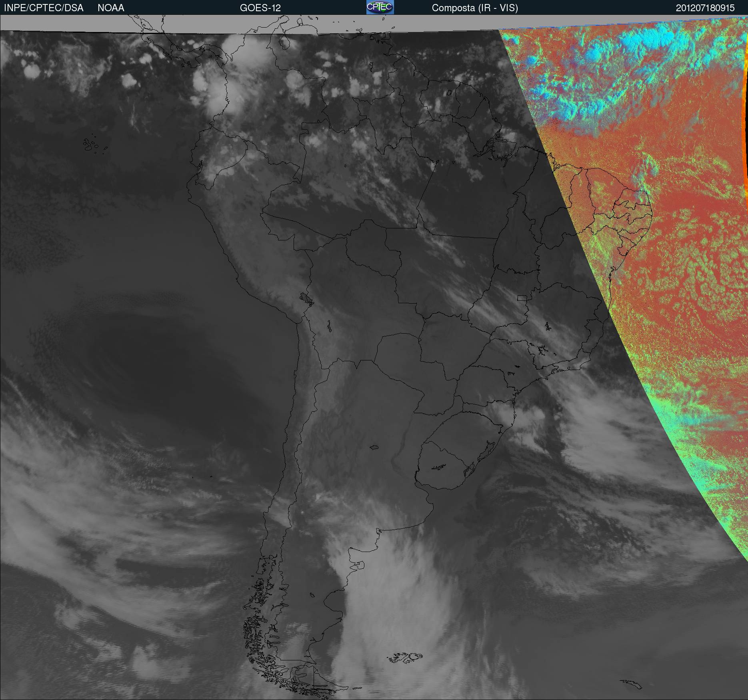
Task: Click the GOES-12 satellite label
Action: (260, 8)
